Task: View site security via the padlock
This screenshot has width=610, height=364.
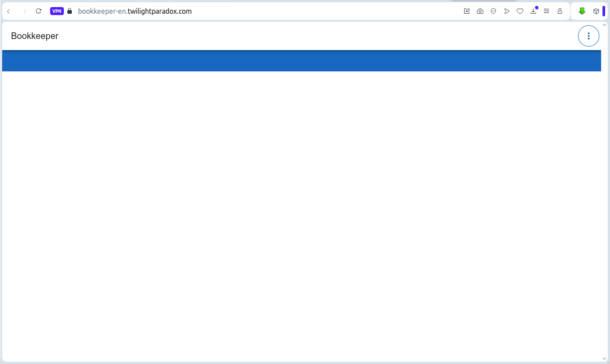Action: pos(70,11)
